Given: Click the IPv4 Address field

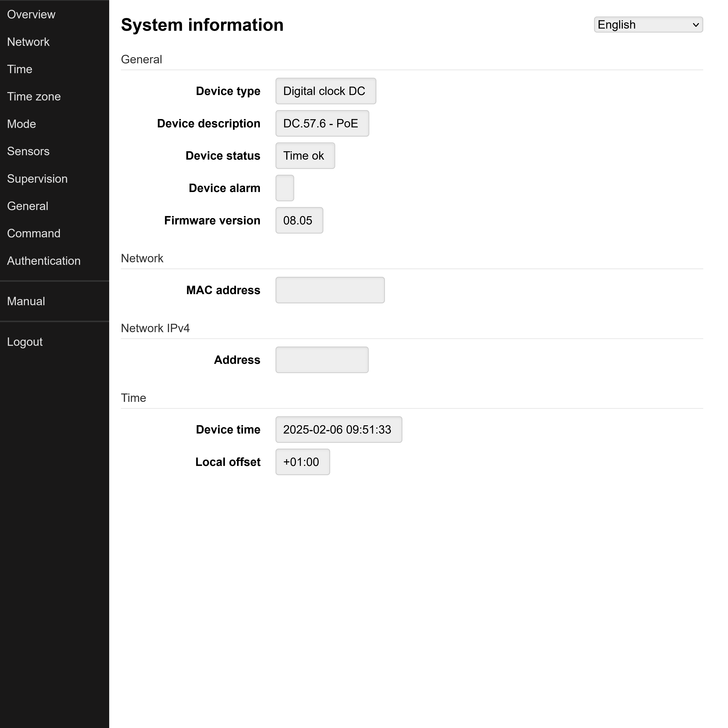Looking at the screenshot, I should pos(322,360).
